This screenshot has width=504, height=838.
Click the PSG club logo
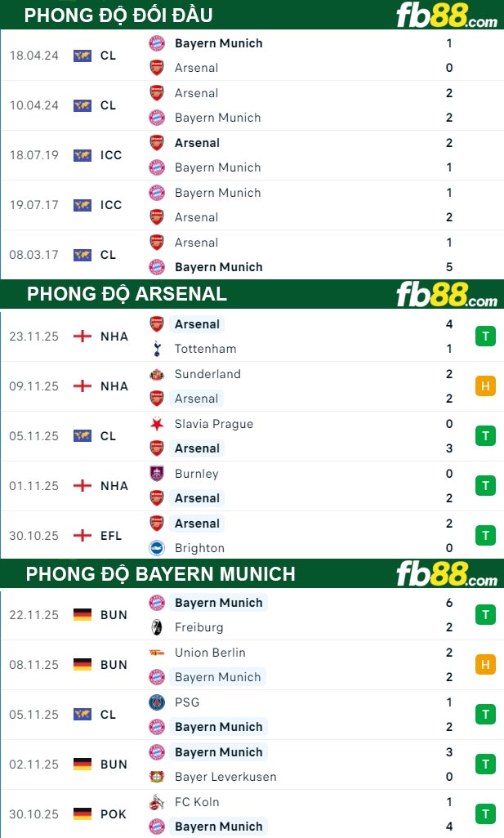[x=155, y=702]
